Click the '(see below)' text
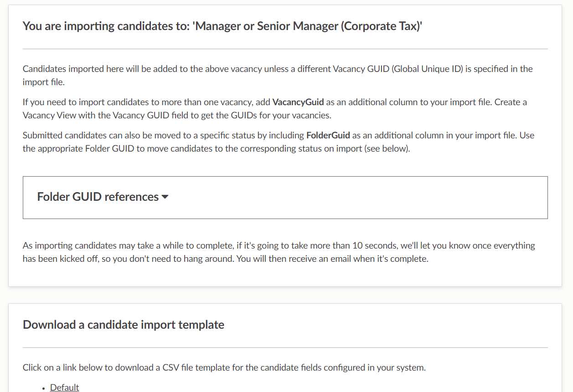Screen dimensions: 573x392 click(x=387, y=148)
